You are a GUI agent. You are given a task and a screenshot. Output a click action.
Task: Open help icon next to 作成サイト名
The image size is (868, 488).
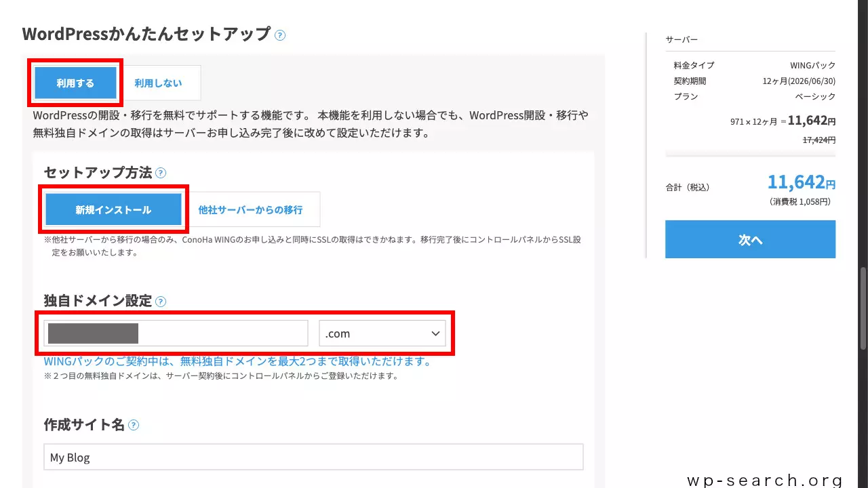point(134,425)
